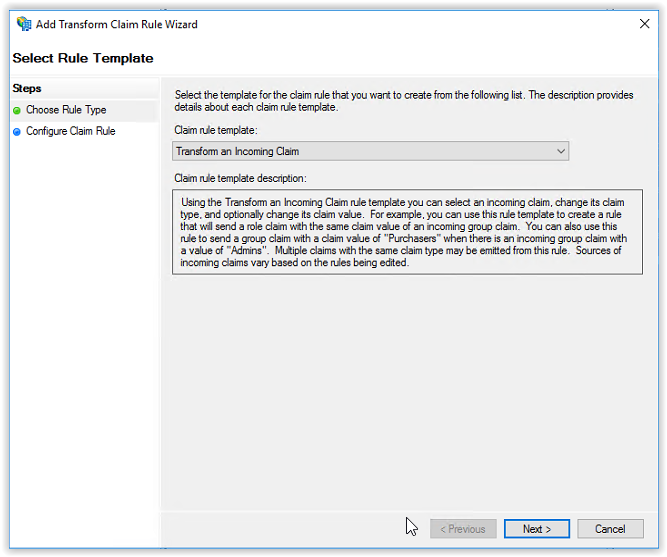Click the wizard icon in the title bar
The width and height of the screenshot is (667, 557).
click(24, 24)
